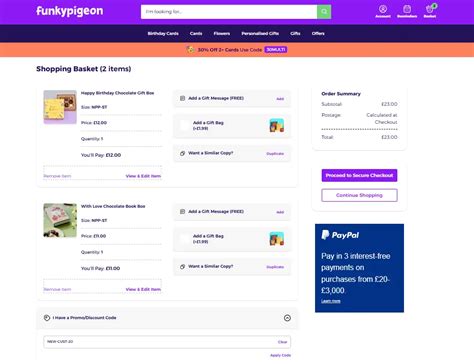The width and height of the screenshot is (474, 364).
Task: Click the promo tag icon beside discount code
Action: pyautogui.click(x=47, y=318)
